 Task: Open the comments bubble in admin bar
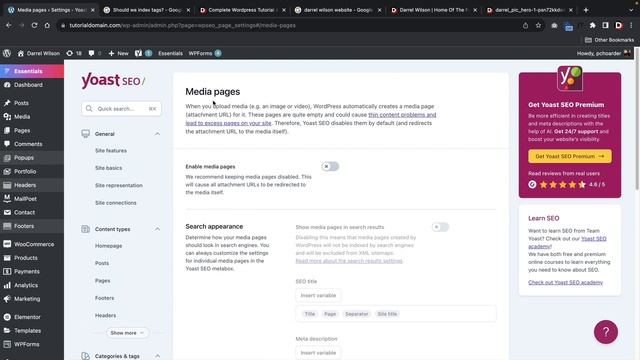pyautogui.click(x=95, y=53)
